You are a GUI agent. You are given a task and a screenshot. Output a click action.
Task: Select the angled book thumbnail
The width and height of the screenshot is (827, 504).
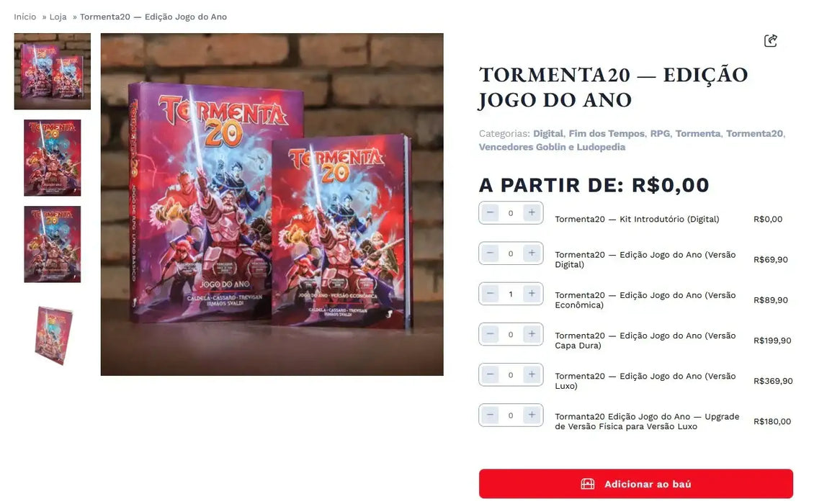point(52,336)
